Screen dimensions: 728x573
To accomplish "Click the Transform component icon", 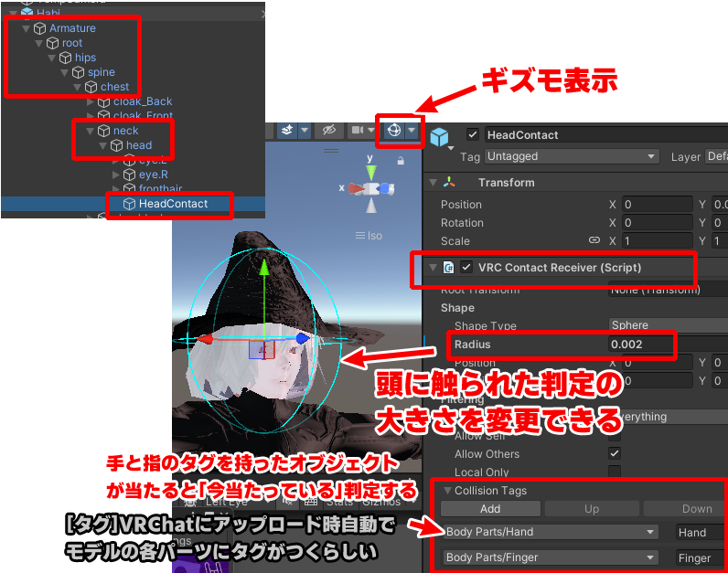I will [x=449, y=183].
